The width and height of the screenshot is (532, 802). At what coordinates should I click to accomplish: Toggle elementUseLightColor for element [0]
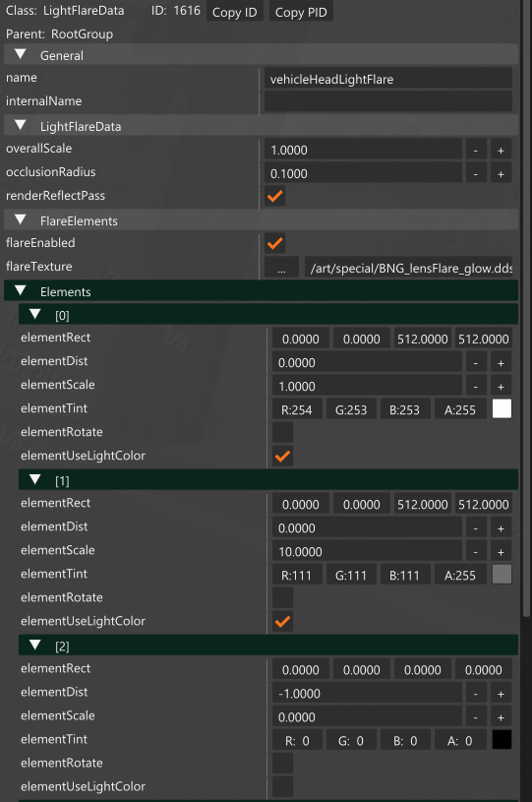pyautogui.click(x=282, y=456)
